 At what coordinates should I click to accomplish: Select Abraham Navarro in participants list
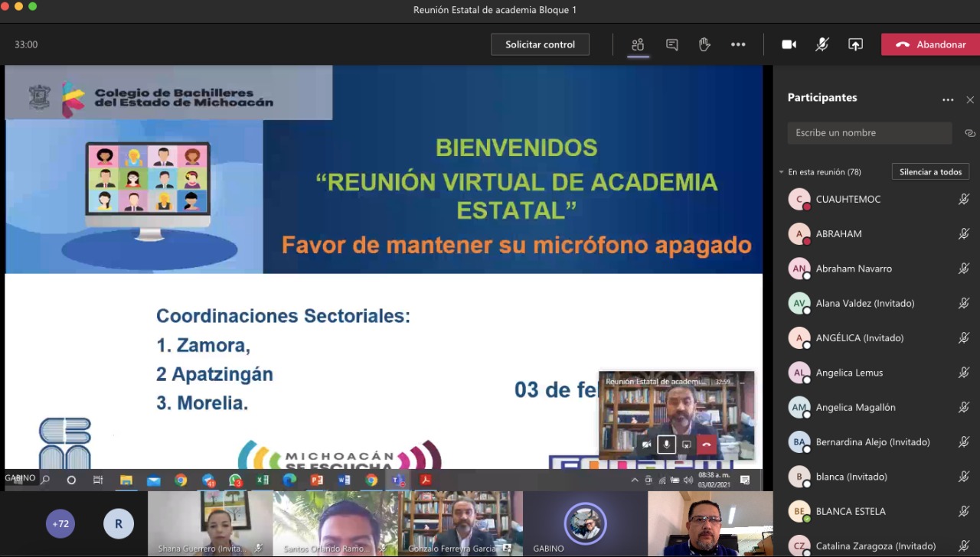pyautogui.click(x=854, y=269)
